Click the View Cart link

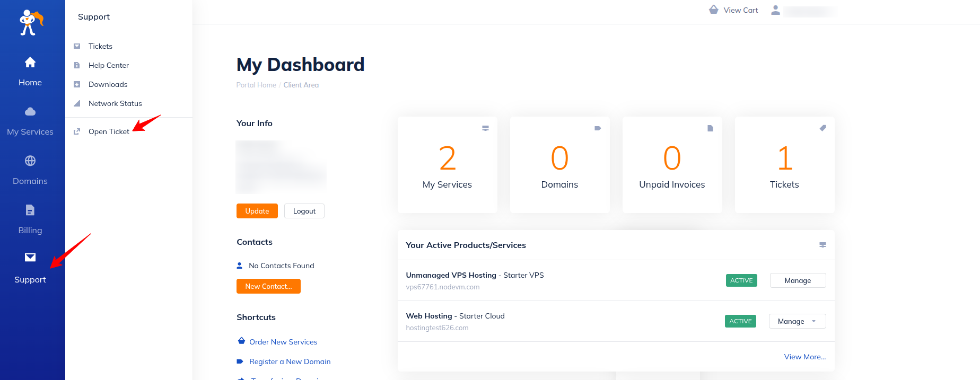tap(741, 10)
